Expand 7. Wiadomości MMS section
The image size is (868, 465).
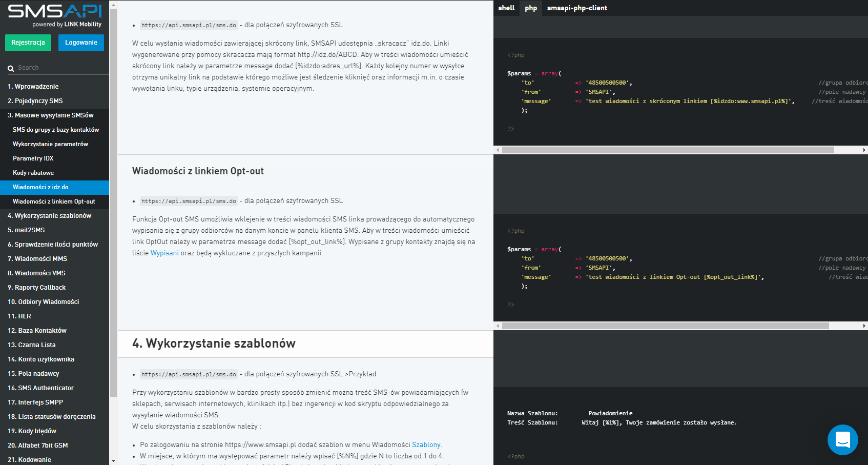tap(54, 259)
